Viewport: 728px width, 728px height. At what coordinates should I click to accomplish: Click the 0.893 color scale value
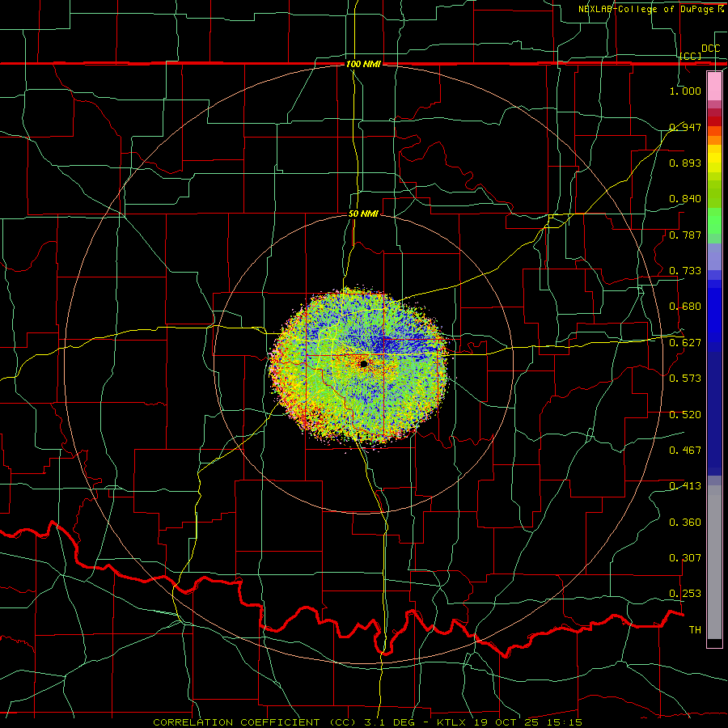pyautogui.click(x=685, y=163)
